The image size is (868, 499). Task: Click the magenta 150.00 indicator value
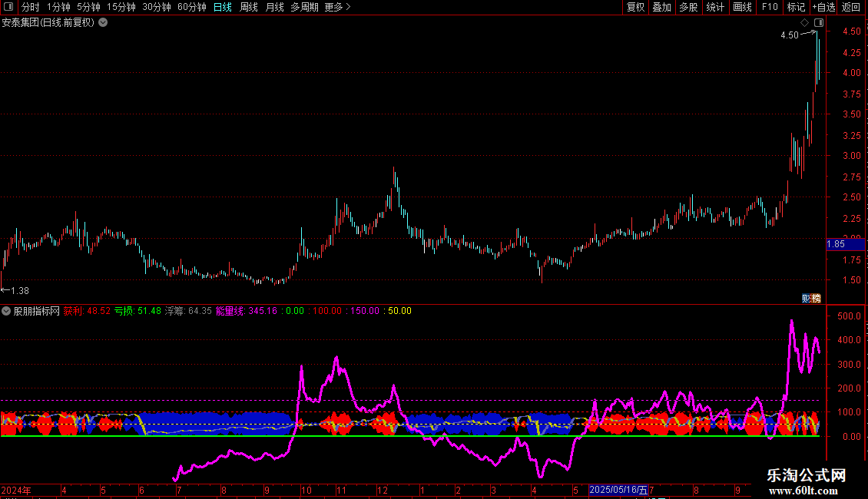point(365,311)
